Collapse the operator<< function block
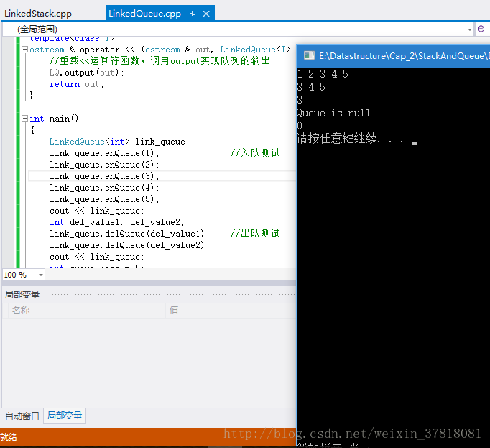Image resolution: width=490 pixels, height=448 pixels. [x=24, y=50]
